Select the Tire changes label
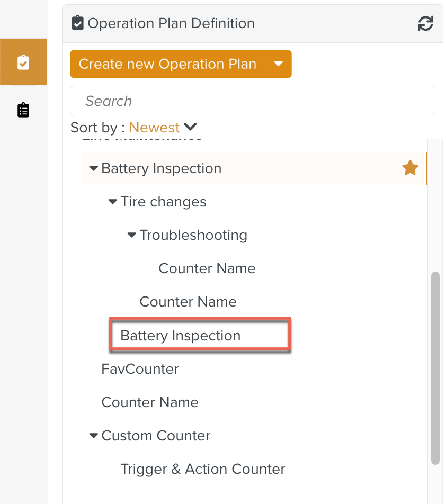 [163, 202]
